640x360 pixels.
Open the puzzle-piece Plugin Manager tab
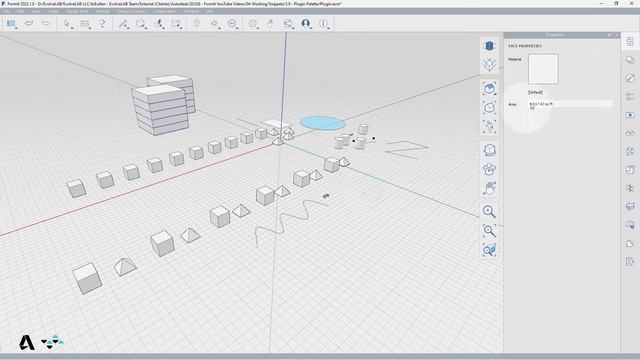click(630, 244)
